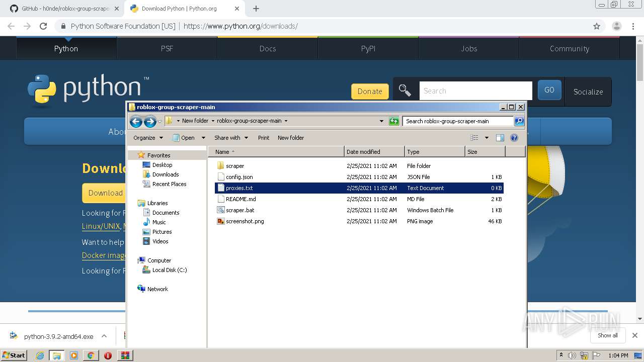The image size is (644, 362).
Task: Open the Videos library
Action: [160, 241]
